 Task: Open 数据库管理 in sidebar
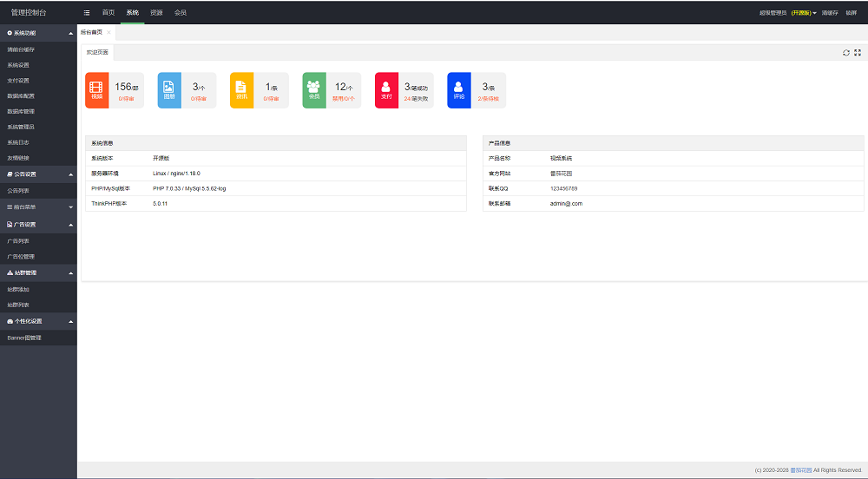pyautogui.click(x=21, y=112)
